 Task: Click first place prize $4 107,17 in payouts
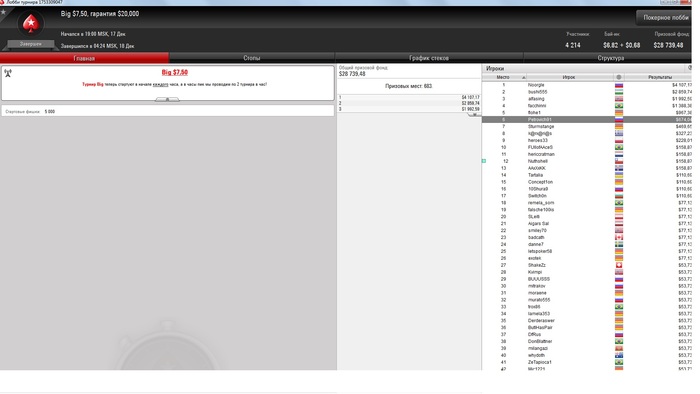pyautogui.click(x=471, y=97)
